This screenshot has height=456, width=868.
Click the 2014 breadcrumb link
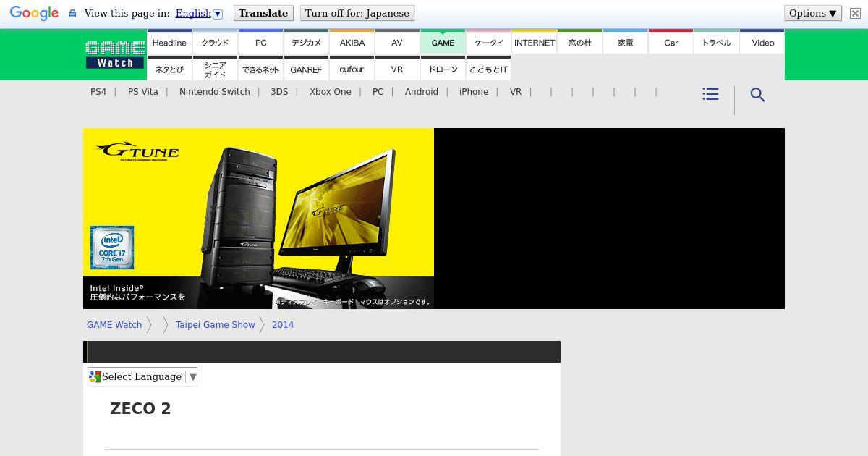(283, 324)
